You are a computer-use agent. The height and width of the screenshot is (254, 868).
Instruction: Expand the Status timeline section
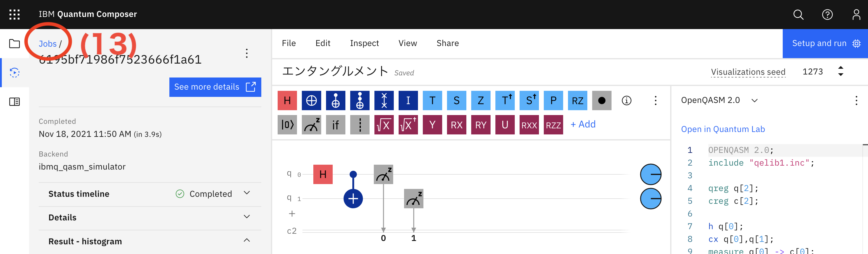click(247, 193)
